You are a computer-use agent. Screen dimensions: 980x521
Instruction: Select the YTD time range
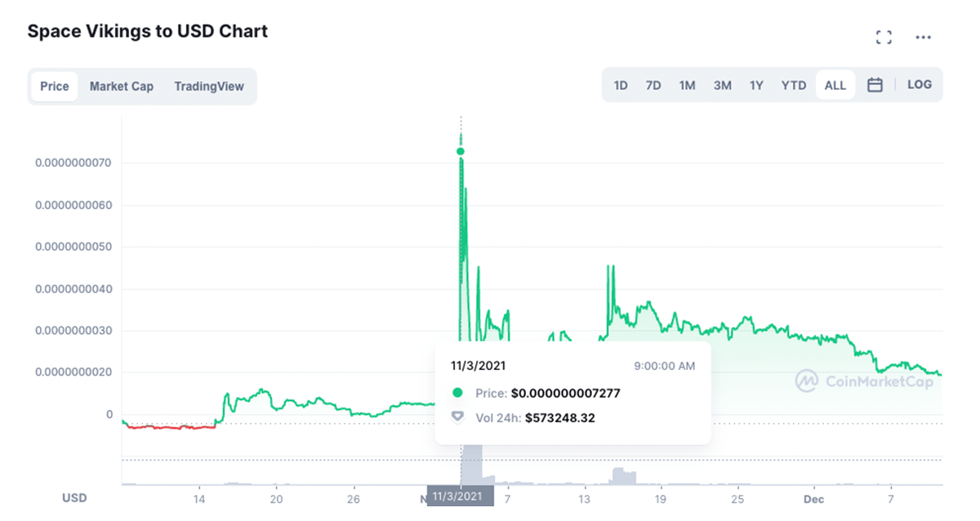coord(793,85)
